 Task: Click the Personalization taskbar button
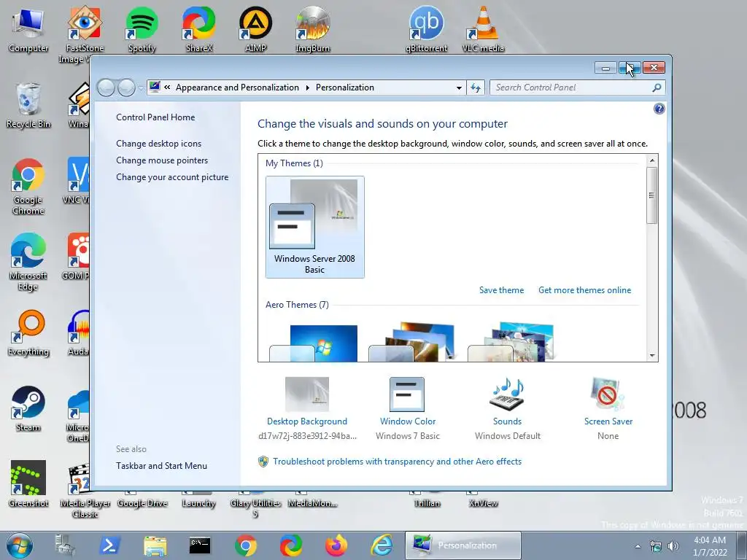[462, 545]
